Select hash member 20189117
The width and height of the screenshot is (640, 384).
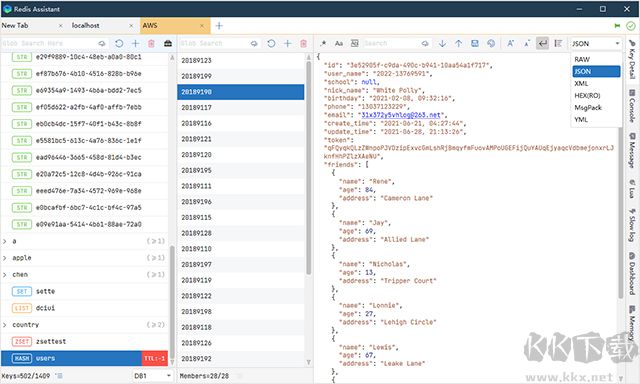(240, 107)
